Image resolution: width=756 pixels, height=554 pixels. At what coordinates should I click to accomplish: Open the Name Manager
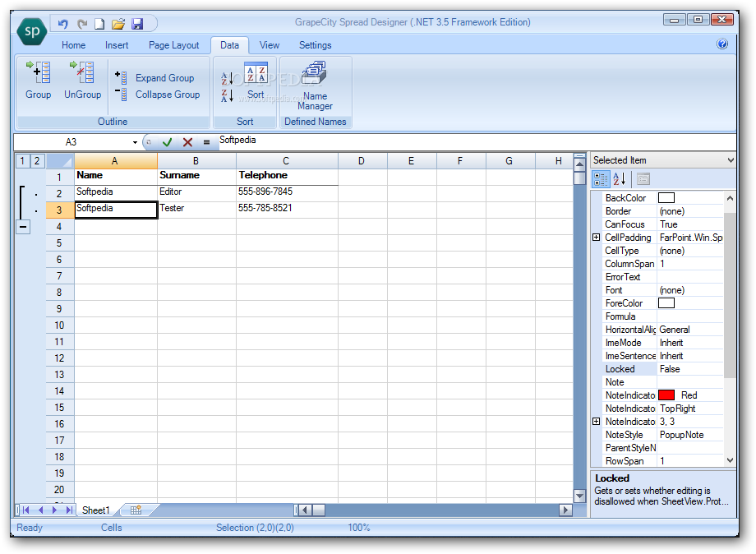(315, 85)
